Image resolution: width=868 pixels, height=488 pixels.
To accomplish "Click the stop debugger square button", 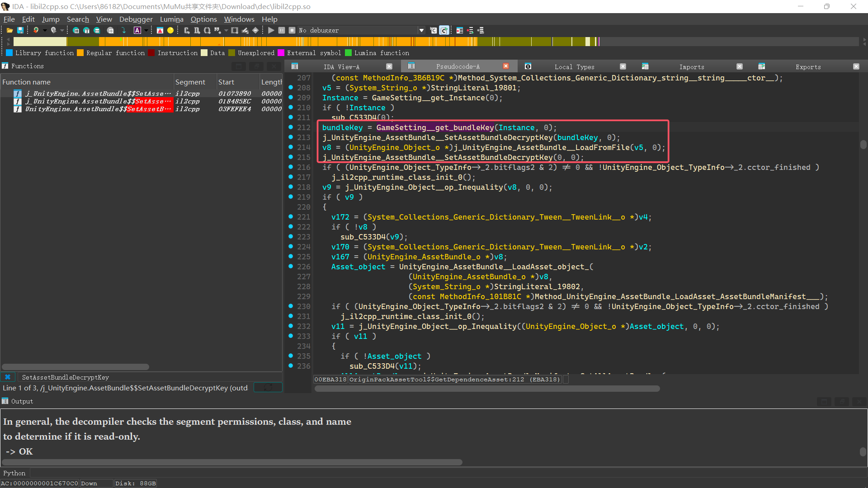I will tap(292, 30).
